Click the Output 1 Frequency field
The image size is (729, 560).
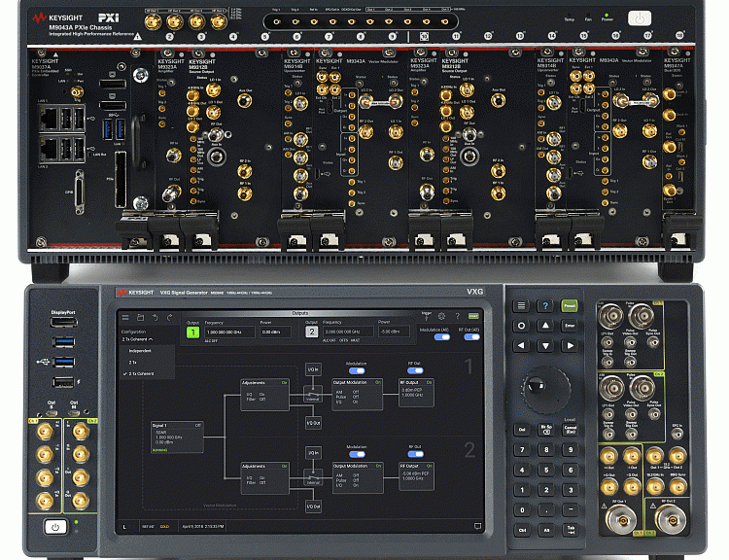tap(229, 332)
